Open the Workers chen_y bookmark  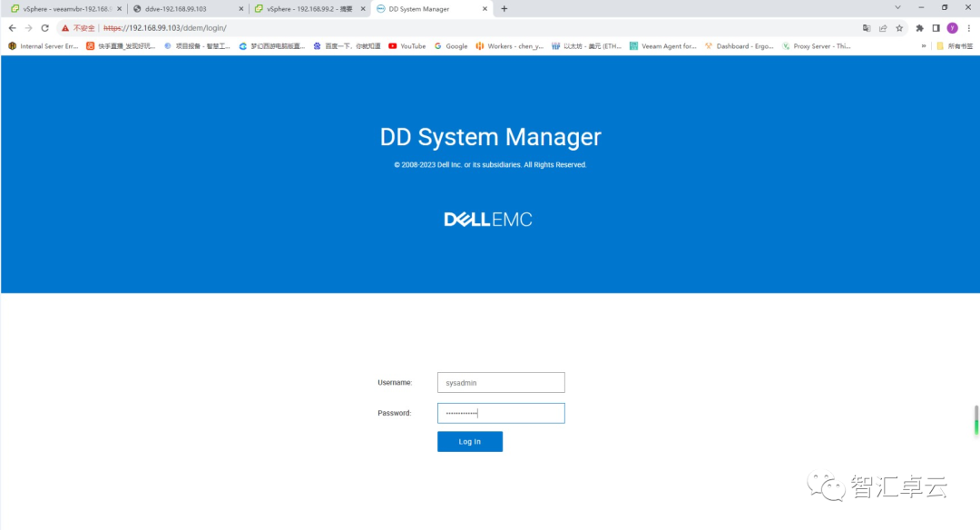[509, 46]
